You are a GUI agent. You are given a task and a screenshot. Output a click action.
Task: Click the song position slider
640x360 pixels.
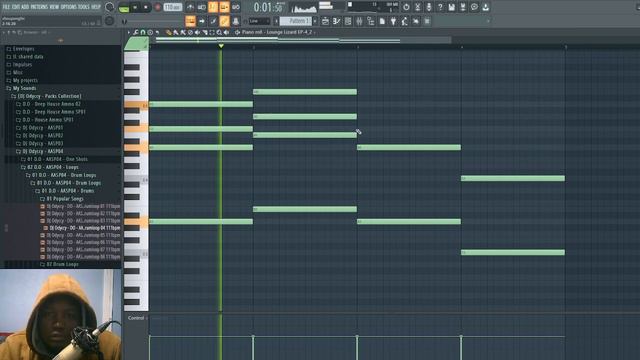point(154,21)
